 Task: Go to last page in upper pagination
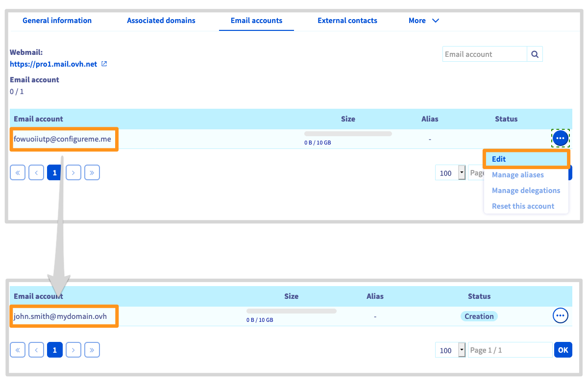point(92,173)
